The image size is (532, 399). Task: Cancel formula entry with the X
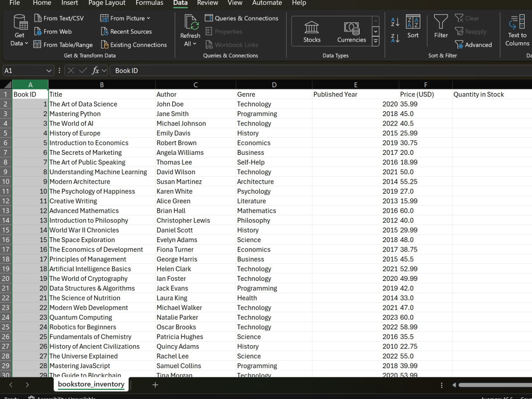pyautogui.click(x=71, y=71)
